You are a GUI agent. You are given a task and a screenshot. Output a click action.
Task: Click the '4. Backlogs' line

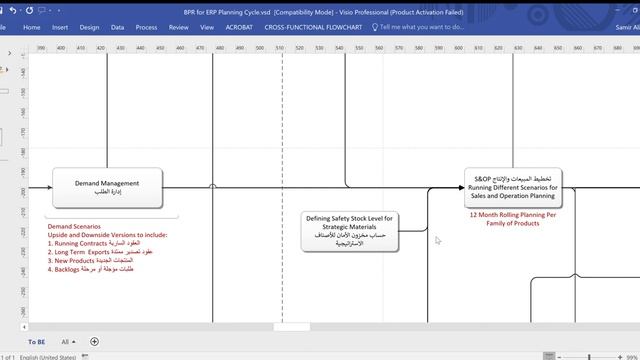[91, 269]
